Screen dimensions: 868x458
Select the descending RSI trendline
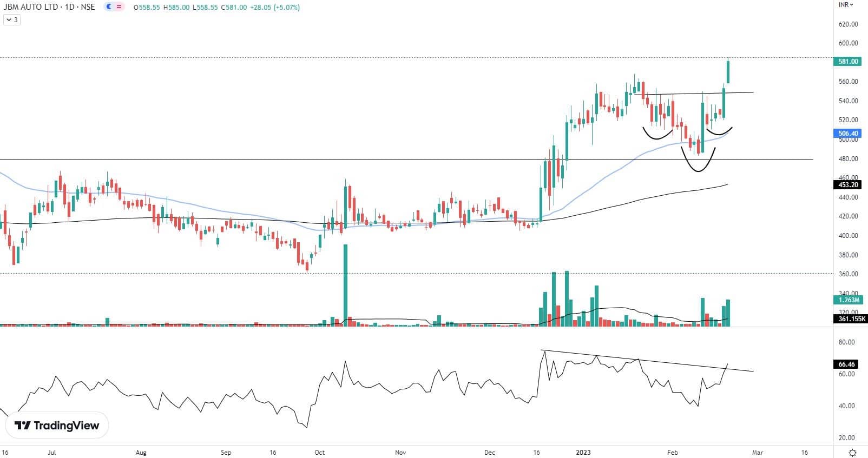coord(647,361)
